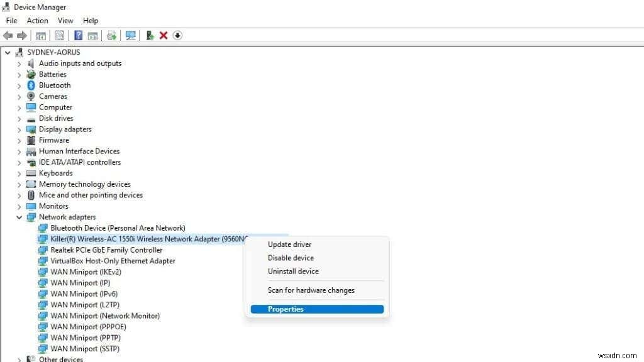
Task: Click the Back navigation arrow icon
Action: (x=7, y=36)
